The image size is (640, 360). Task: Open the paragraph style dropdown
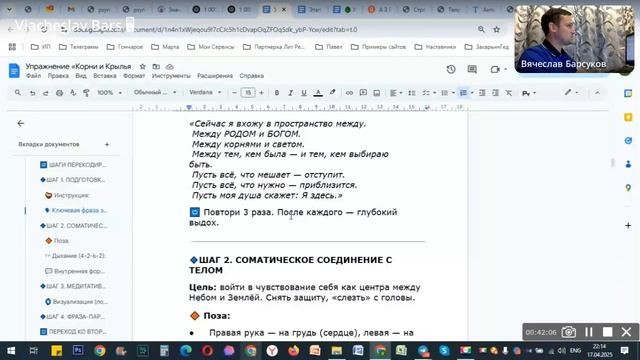(155, 93)
